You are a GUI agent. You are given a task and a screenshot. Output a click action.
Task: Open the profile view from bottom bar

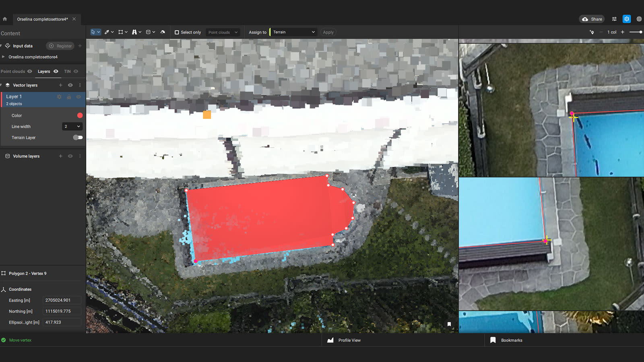349,340
